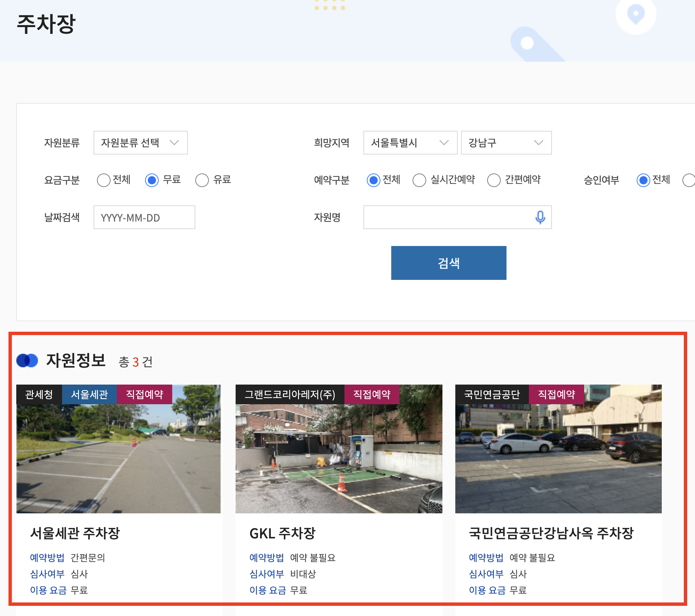Select 전체 radio under 요금구분
Screen dimensions: 695x616
(104, 180)
